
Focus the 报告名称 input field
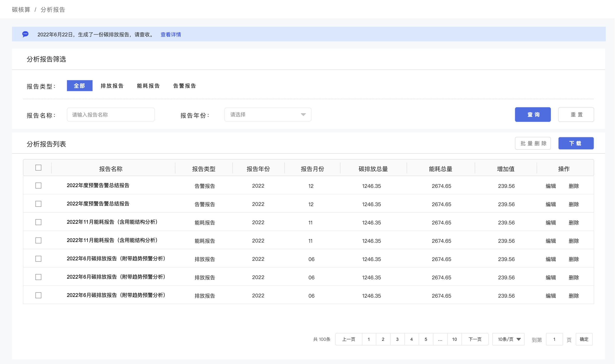pos(111,115)
